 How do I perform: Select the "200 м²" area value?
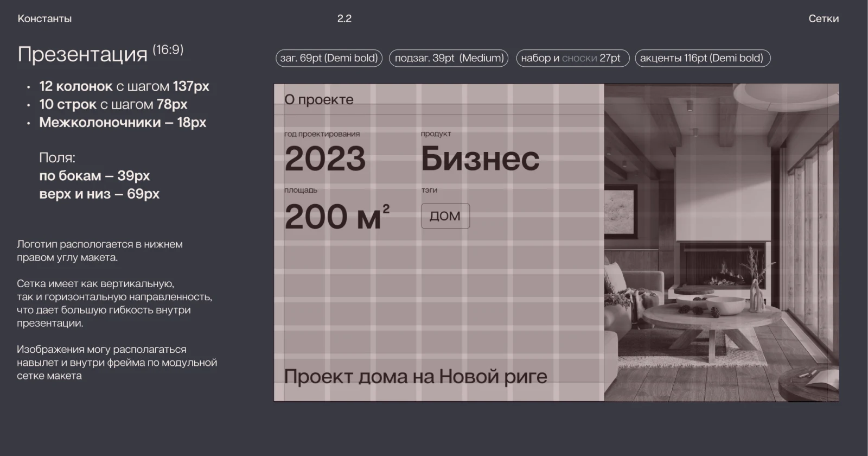(x=336, y=216)
